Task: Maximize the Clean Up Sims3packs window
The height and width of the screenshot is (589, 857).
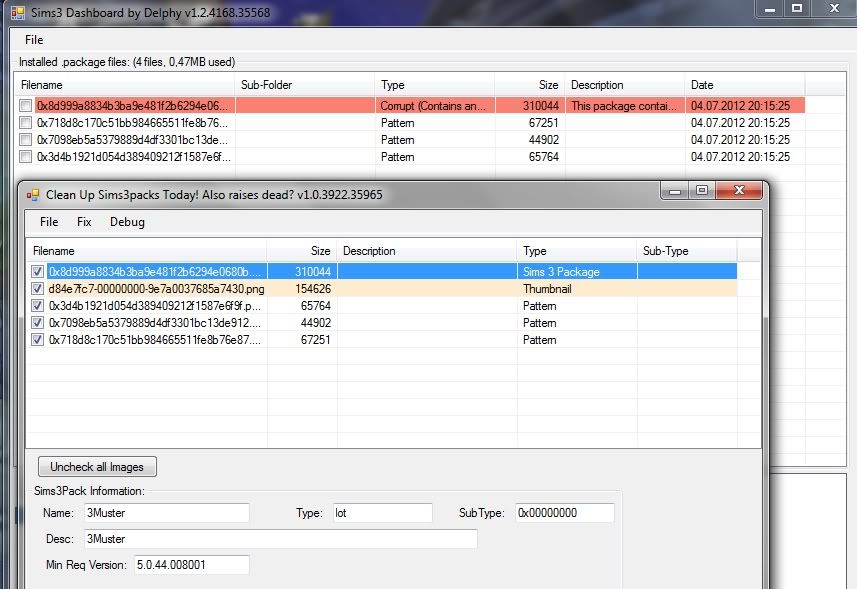Action: tap(702, 190)
